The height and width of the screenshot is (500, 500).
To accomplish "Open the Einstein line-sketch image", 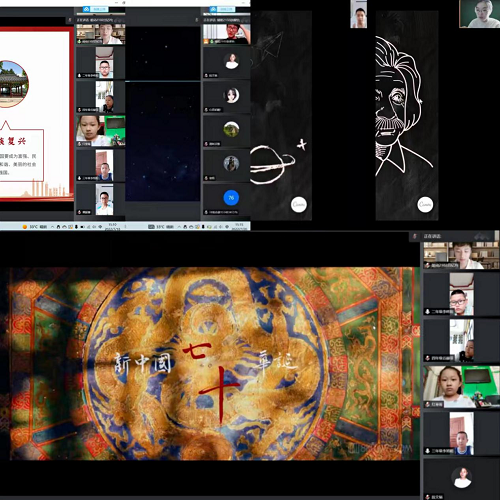I will pyautogui.click(x=407, y=115).
